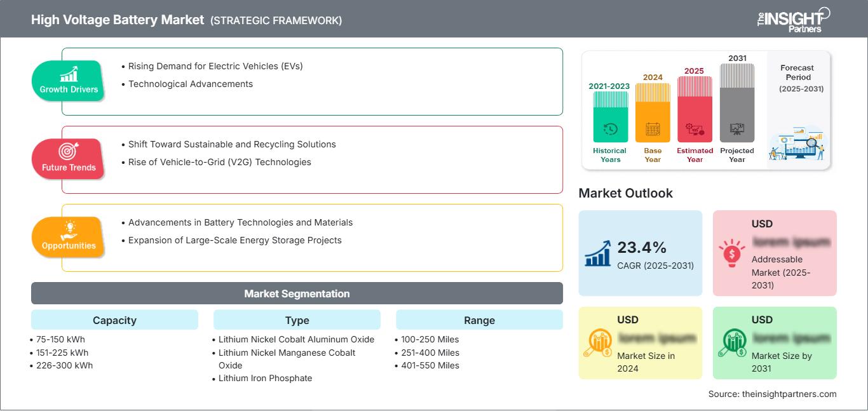Image resolution: width=868 pixels, height=411 pixels.
Task: Click the Future Trends target icon
Action: (68, 151)
